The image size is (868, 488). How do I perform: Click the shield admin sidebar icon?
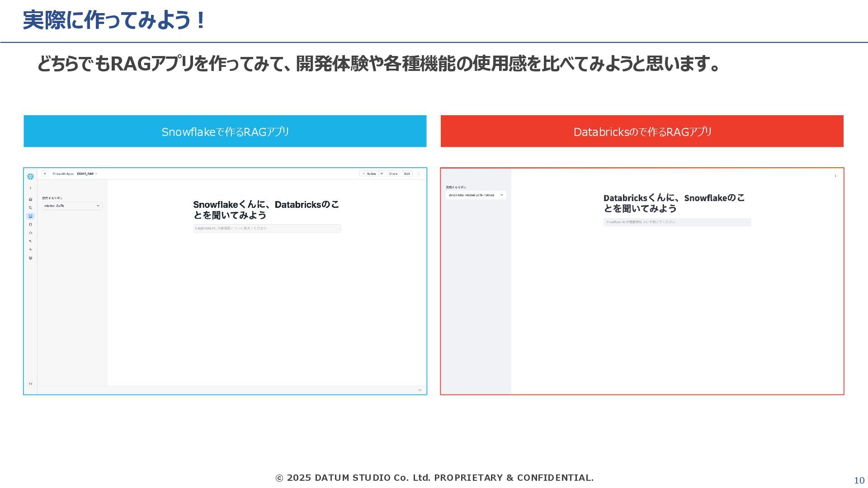click(30, 258)
